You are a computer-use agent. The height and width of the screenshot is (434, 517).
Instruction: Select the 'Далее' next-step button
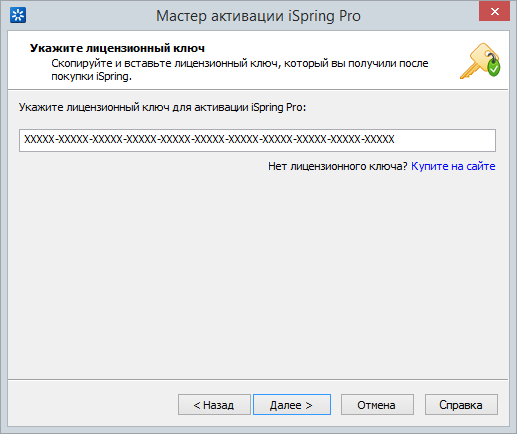[292, 405]
